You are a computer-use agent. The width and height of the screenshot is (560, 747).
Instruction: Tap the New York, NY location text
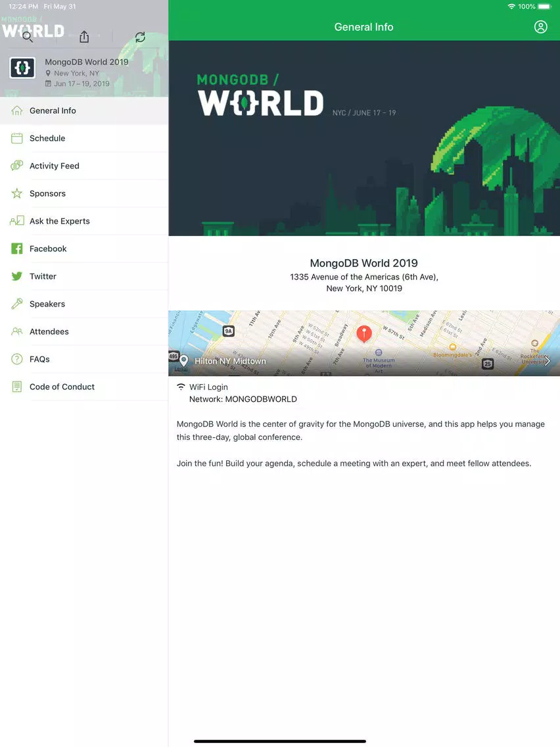point(76,73)
